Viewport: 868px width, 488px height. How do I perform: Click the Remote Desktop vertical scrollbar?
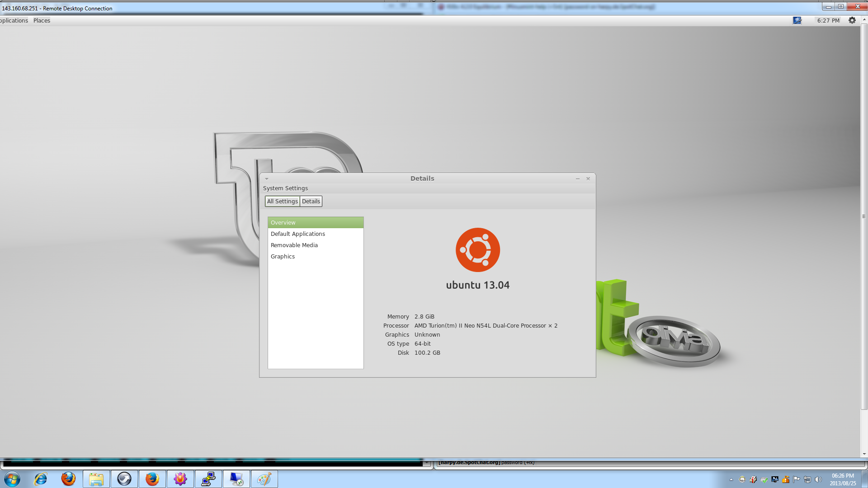864,217
